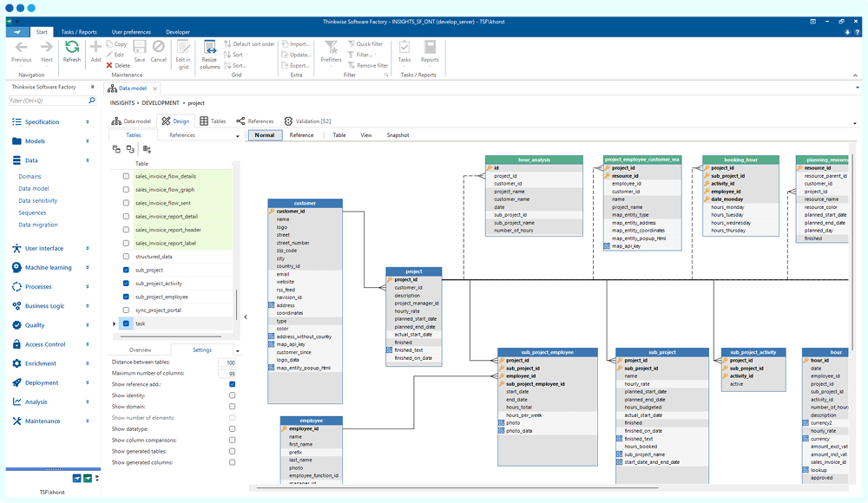This screenshot has height=503, width=868.
Task: Click the Edit in grid icon
Action: pos(182,48)
